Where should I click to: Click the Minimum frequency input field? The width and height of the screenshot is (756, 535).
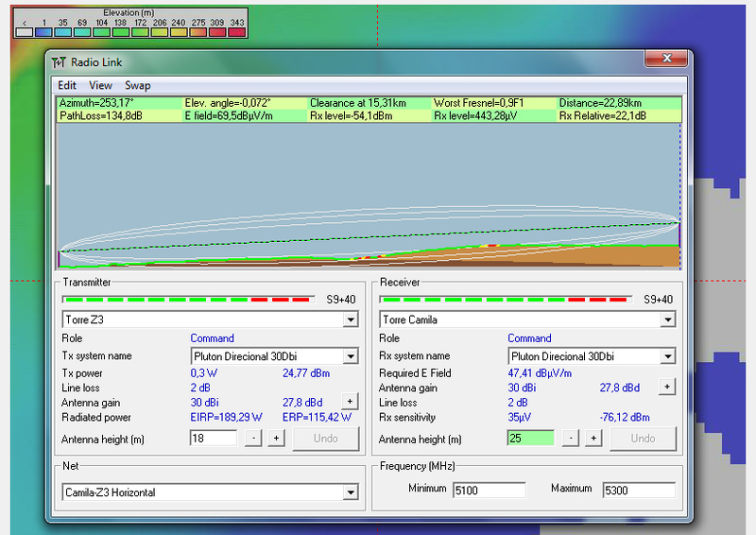point(484,490)
